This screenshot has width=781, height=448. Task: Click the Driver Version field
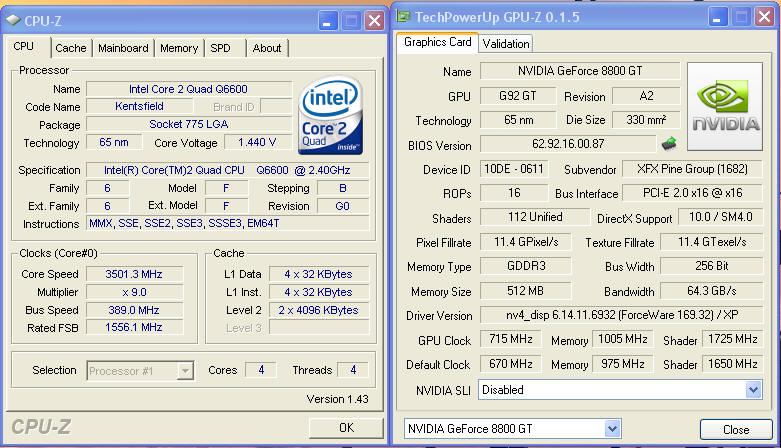click(x=621, y=314)
